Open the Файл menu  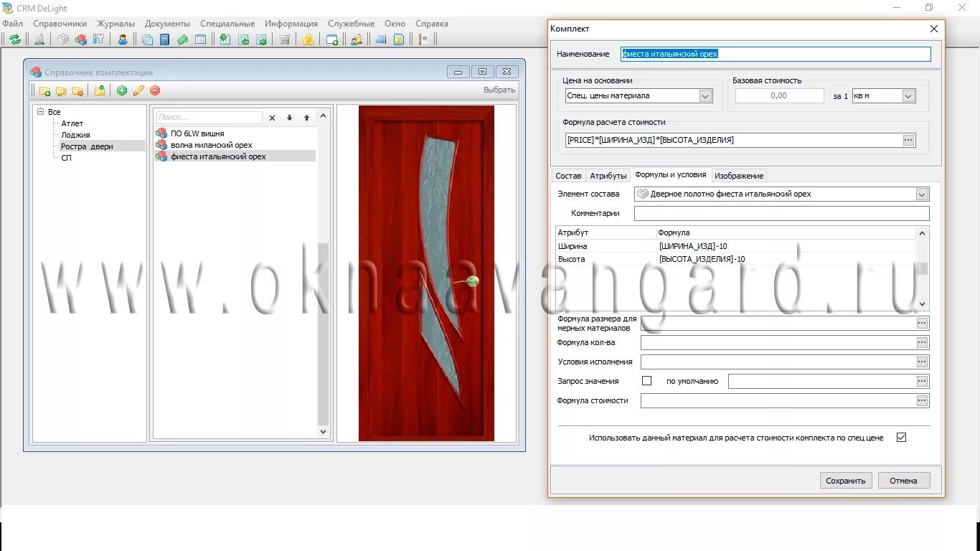pyautogui.click(x=12, y=24)
